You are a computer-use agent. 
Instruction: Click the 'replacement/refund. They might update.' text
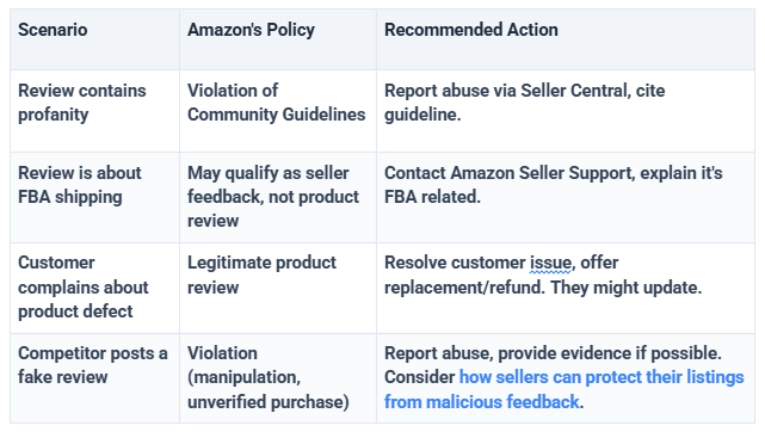pyautogui.click(x=543, y=288)
